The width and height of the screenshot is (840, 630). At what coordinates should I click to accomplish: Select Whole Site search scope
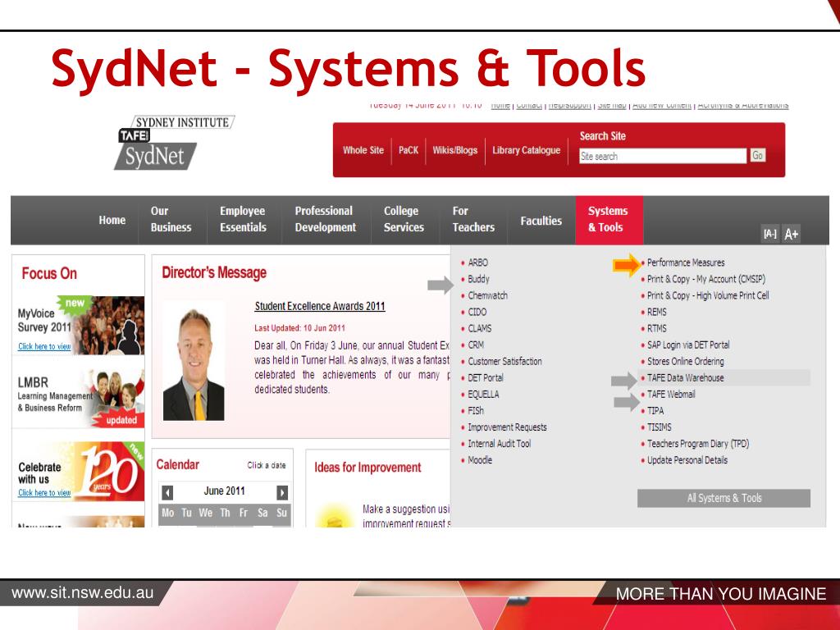pyautogui.click(x=363, y=151)
